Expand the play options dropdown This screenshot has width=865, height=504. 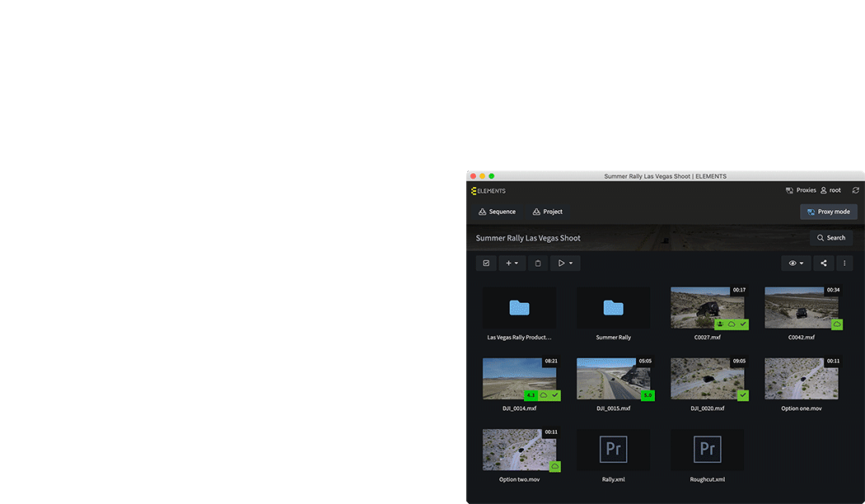[x=565, y=263]
